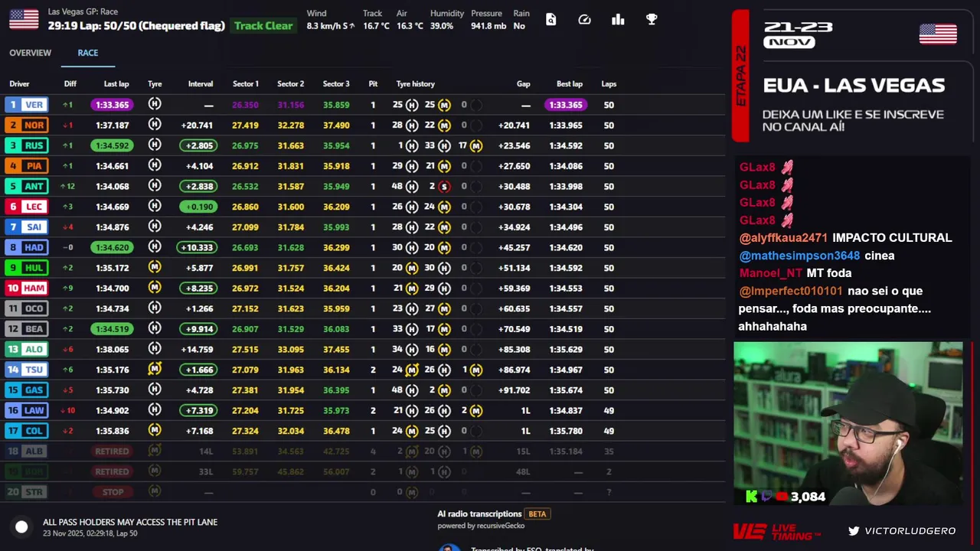The height and width of the screenshot is (551, 980).
Task: Click the Driver column header
Action: [19, 84]
